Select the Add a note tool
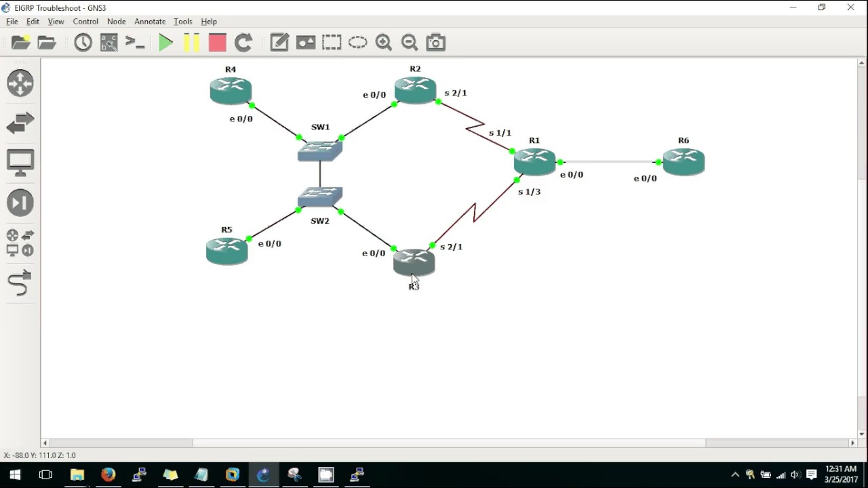 pyautogui.click(x=279, y=43)
